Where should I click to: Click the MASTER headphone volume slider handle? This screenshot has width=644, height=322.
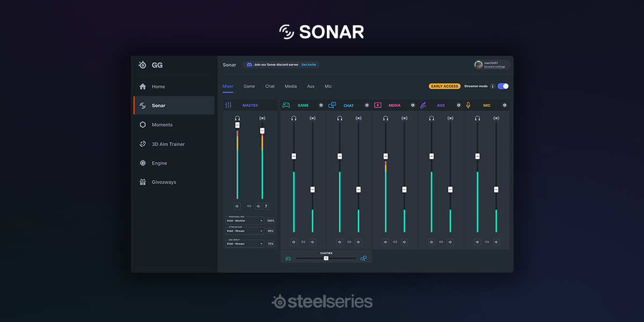237,125
